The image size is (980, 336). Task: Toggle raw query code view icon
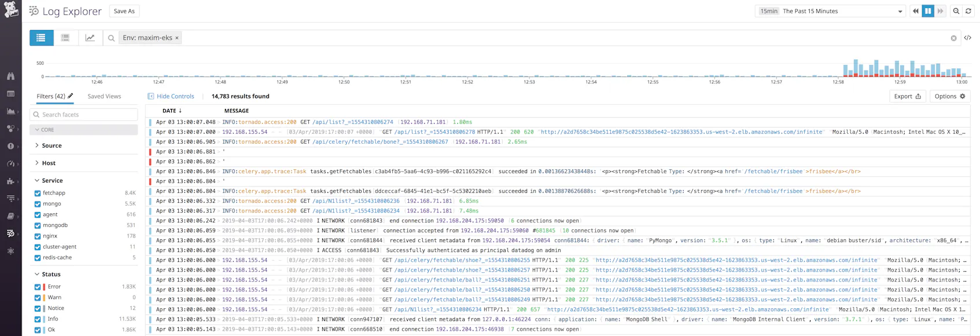(x=967, y=38)
